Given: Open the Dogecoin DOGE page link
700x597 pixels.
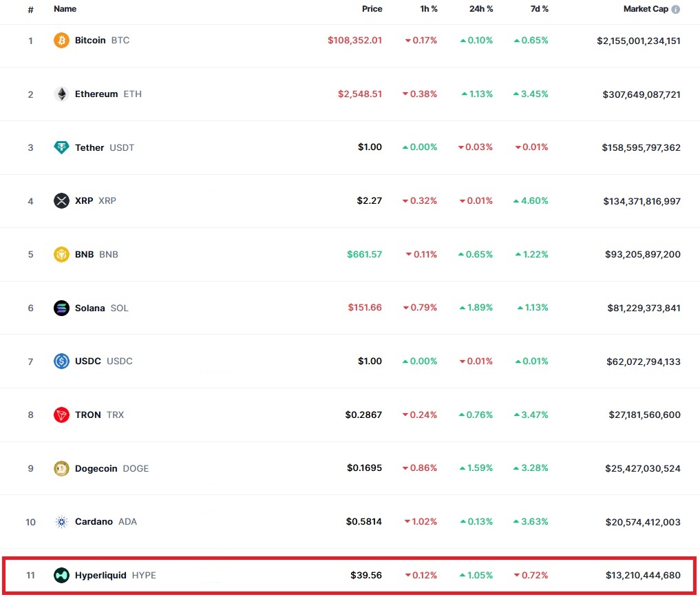Looking at the screenshot, I should click(112, 468).
